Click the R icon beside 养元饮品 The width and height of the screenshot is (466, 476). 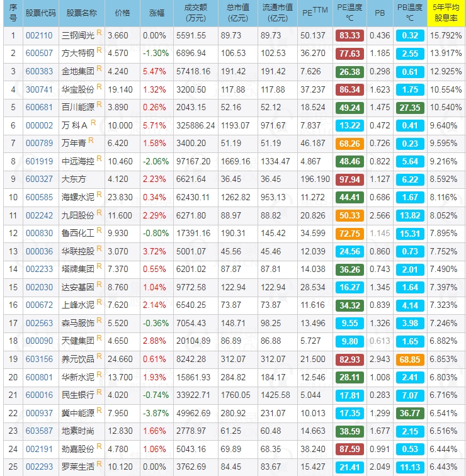point(99,356)
